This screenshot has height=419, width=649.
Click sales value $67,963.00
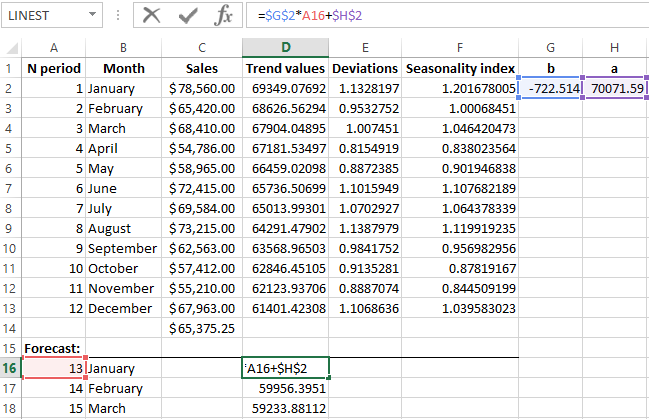tap(202, 308)
